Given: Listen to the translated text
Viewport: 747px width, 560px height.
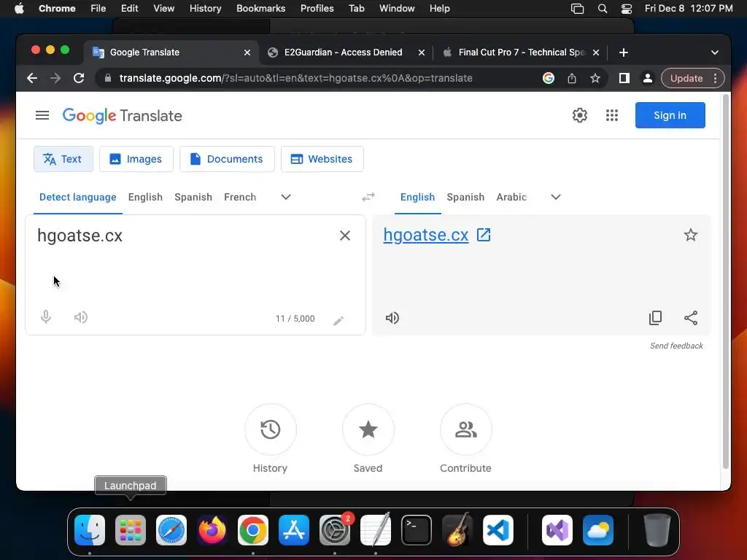Looking at the screenshot, I should coord(392,318).
